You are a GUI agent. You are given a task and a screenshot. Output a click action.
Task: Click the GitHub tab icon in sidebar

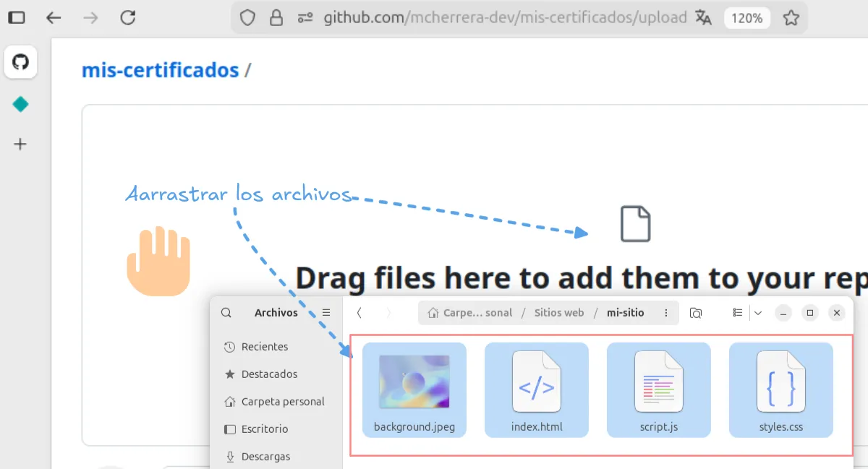tap(20, 62)
